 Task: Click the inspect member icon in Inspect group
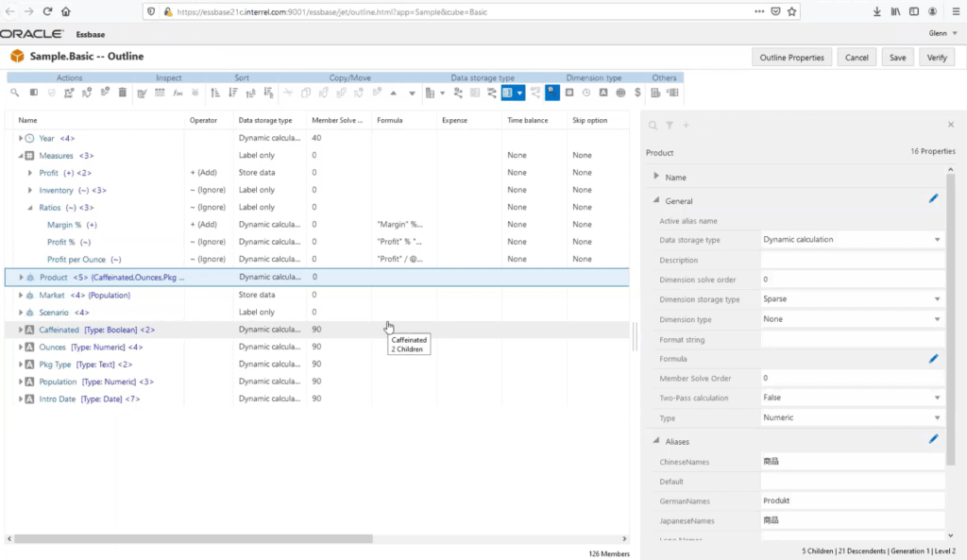[x=142, y=93]
